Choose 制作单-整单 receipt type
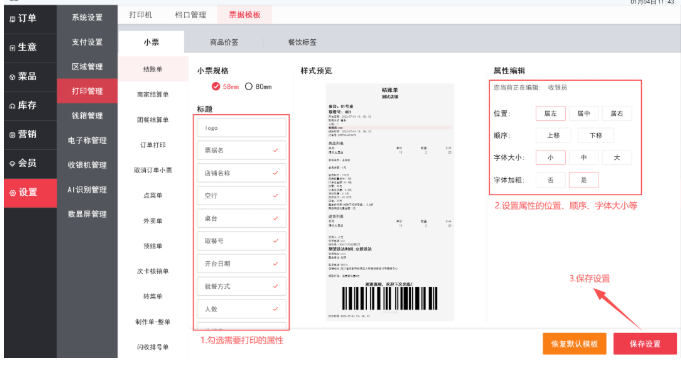Screen dimensions: 681x368 pyautogui.click(x=153, y=322)
